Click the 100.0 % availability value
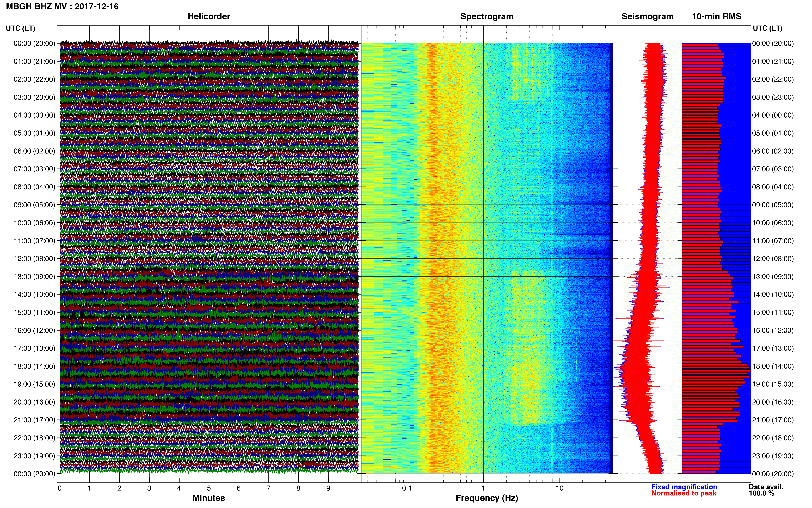This screenshot has width=812, height=508. pyautogui.click(x=761, y=493)
